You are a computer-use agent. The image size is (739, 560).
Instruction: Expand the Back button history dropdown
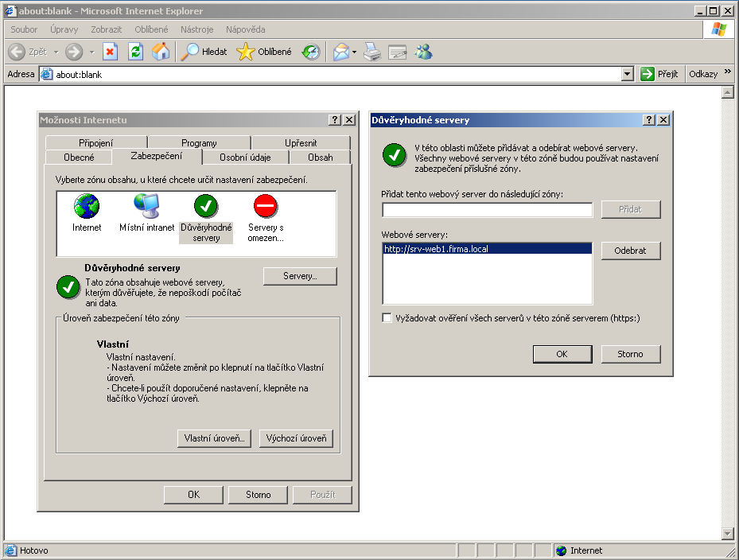(56, 52)
